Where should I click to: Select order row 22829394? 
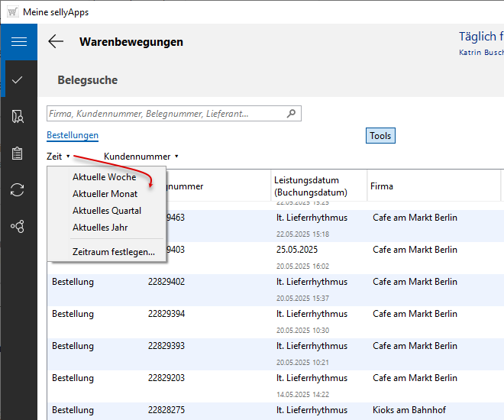pyautogui.click(x=166, y=314)
